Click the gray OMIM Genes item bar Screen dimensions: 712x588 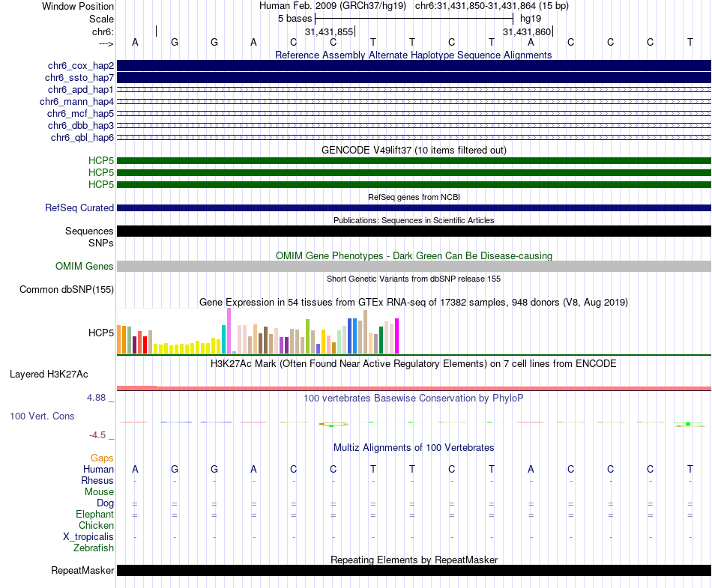click(414, 267)
